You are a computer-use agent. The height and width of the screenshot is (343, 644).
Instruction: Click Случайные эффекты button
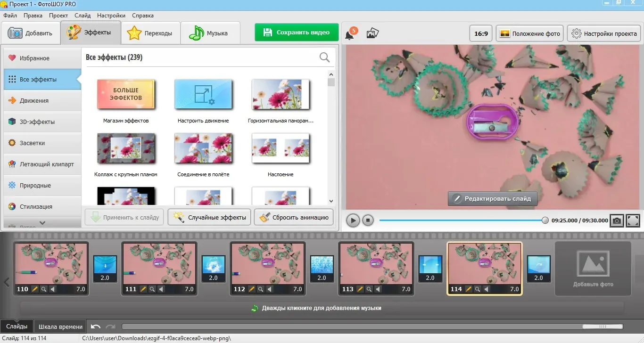click(209, 217)
